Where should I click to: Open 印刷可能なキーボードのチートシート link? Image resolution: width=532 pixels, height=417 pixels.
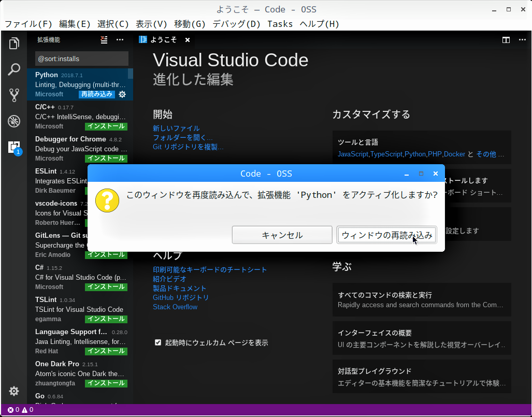(x=210, y=270)
